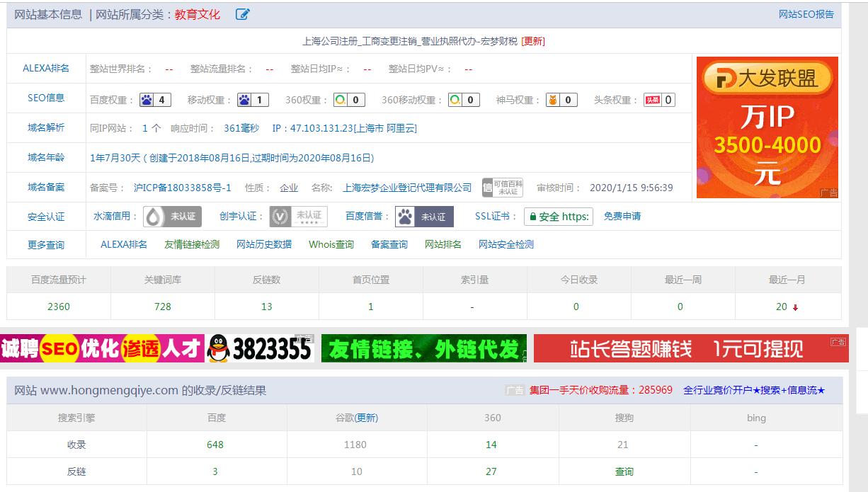Click the 安全 https SSL certificate lock button

(x=557, y=216)
